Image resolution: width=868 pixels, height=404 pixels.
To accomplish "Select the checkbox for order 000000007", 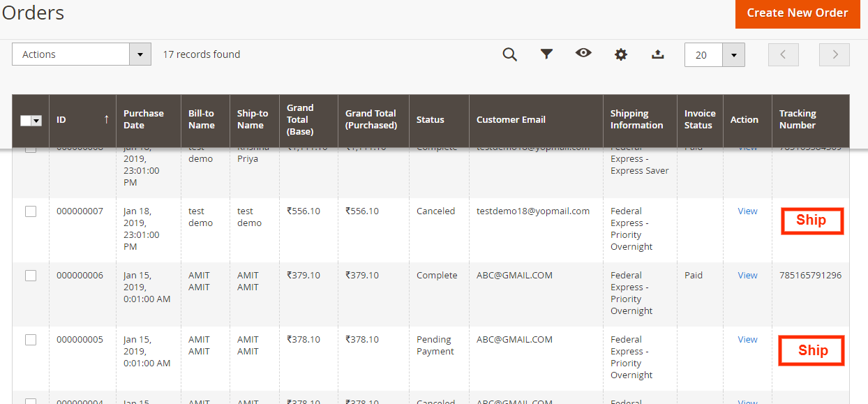I will 31,211.
